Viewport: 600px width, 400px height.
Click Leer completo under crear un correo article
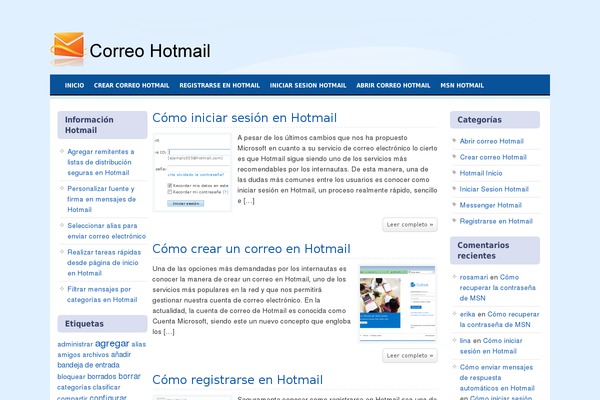pos(410,356)
